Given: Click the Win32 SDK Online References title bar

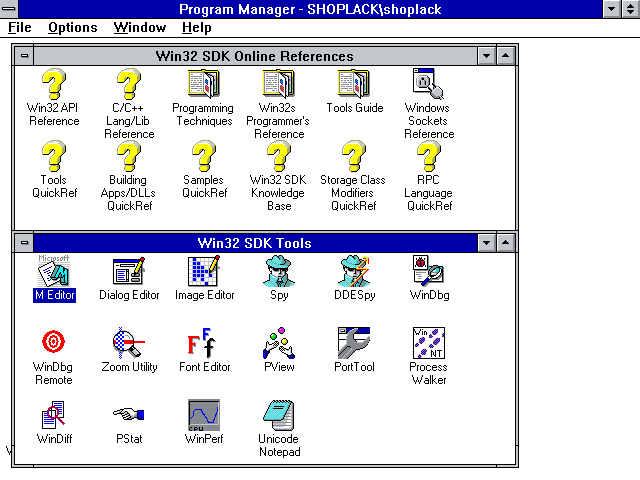Looking at the screenshot, I should point(256,56).
